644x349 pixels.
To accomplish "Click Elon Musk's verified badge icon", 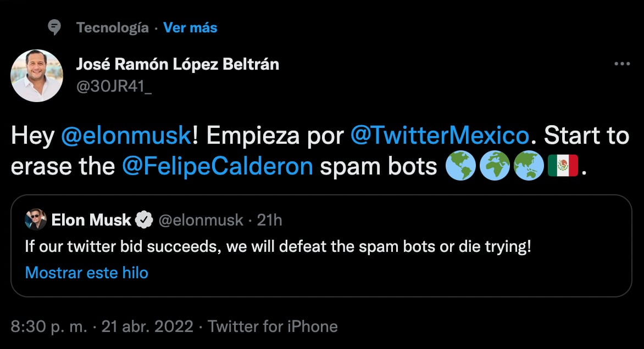I will tap(145, 221).
